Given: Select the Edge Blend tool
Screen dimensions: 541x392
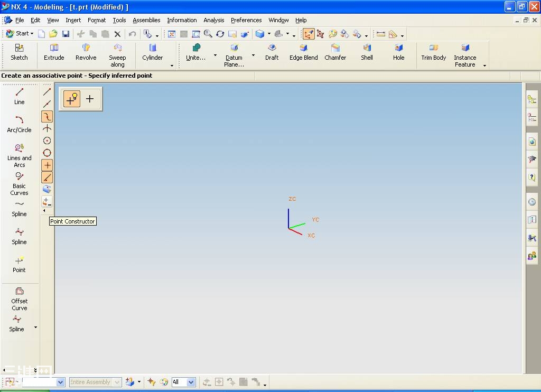Looking at the screenshot, I should point(303,52).
